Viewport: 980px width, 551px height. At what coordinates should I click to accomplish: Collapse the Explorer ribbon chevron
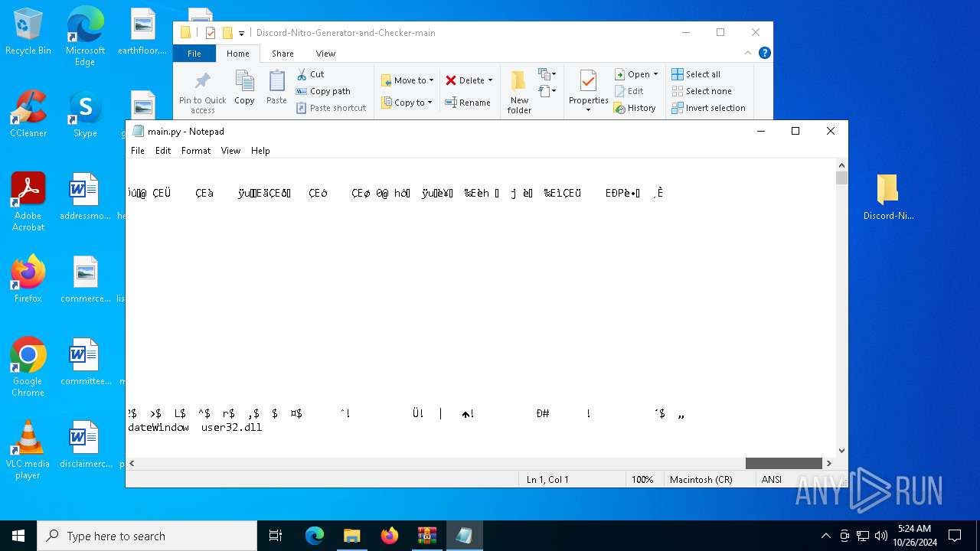[x=748, y=53]
